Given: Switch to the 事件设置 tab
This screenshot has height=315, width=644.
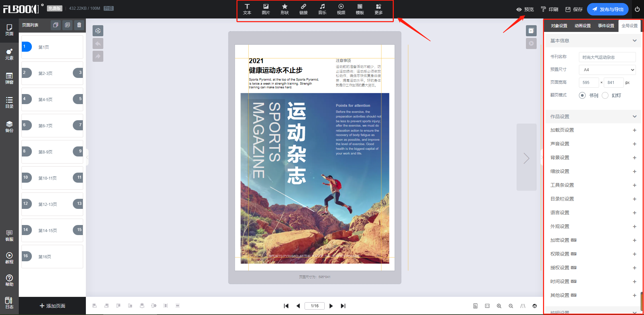Looking at the screenshot, I should pyautogui.click(x=606, y=26).
